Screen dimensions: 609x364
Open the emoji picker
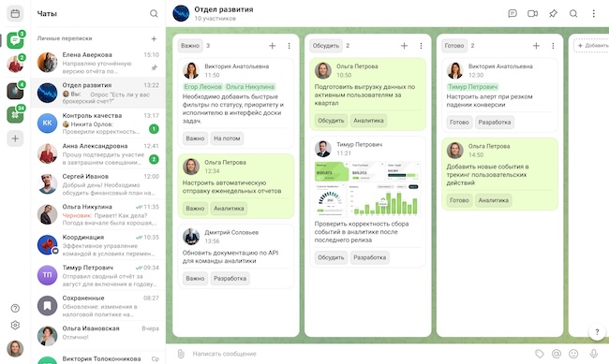573,354
